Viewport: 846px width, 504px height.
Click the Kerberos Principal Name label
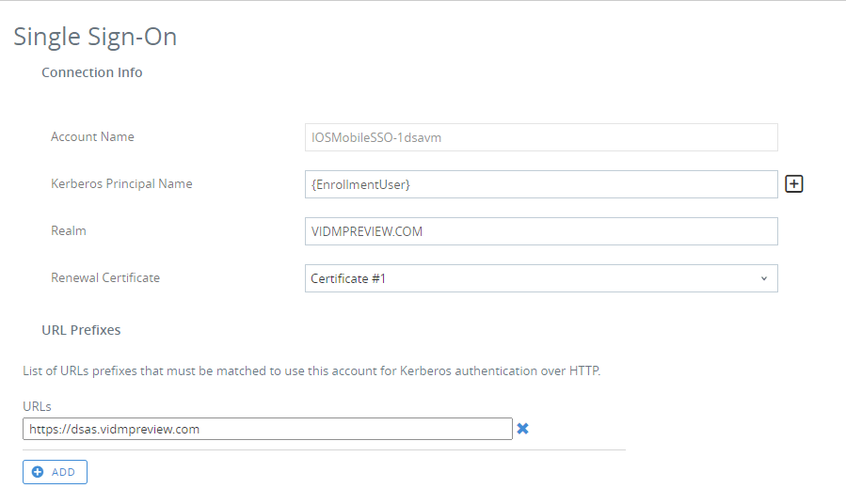tap(121, 184)
